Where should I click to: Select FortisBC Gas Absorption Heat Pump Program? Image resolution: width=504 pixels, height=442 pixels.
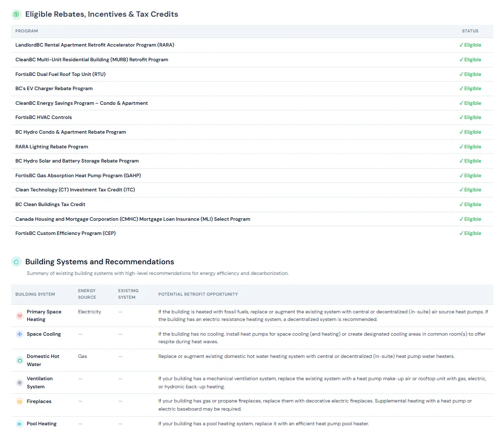pos(252,175)
